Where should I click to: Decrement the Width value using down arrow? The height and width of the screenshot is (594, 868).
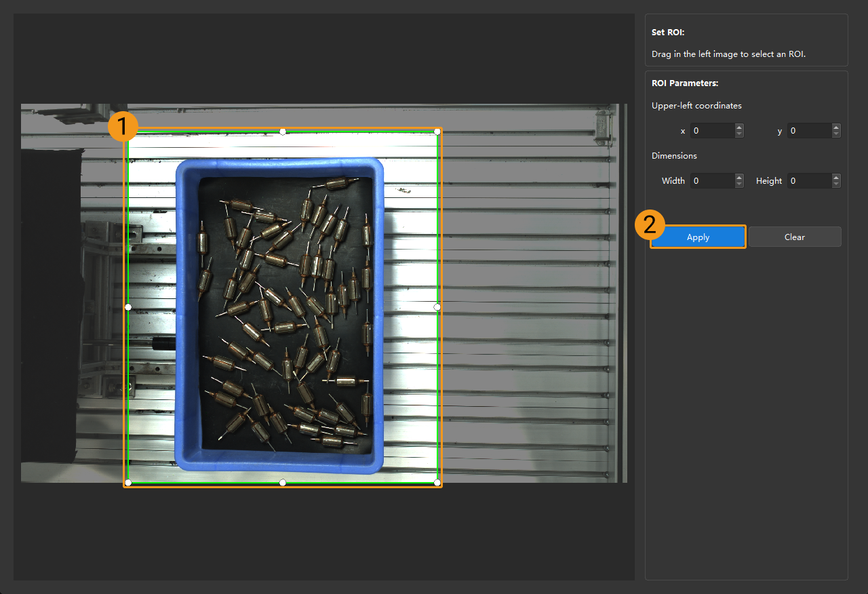tap(739, 184)
